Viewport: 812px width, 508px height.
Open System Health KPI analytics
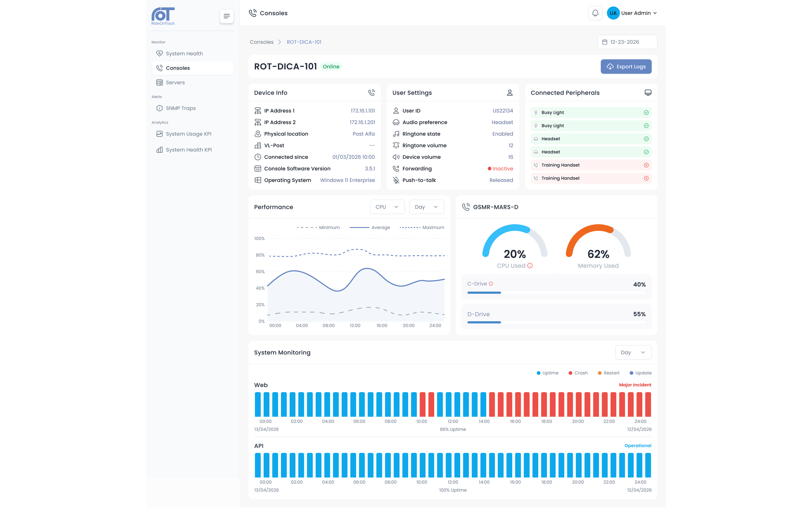192,150
